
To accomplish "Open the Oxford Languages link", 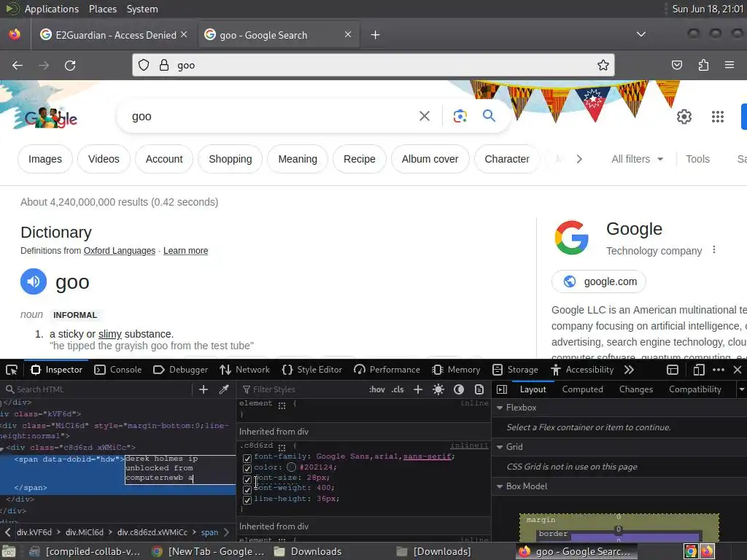I will coord(120,251).
